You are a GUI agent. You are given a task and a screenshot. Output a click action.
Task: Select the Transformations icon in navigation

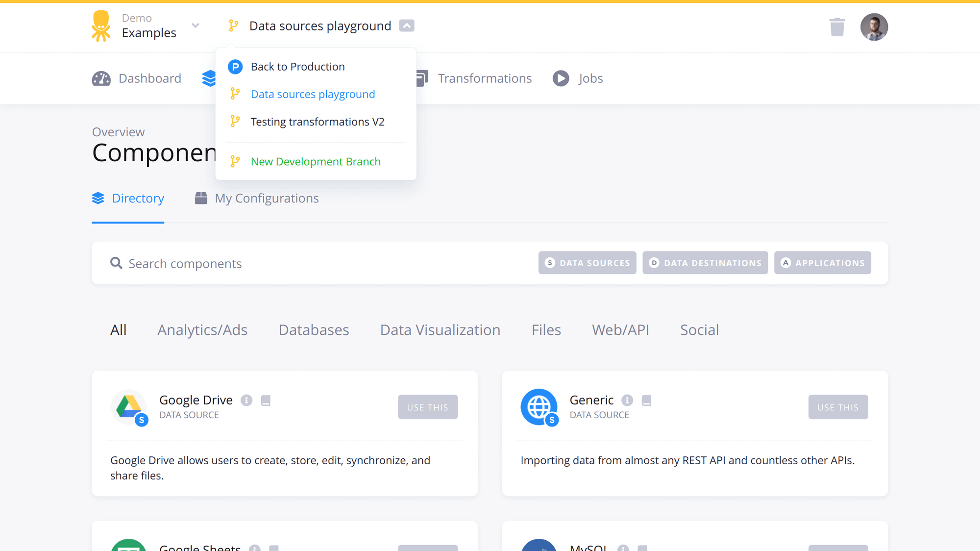[x=420, y=78]
